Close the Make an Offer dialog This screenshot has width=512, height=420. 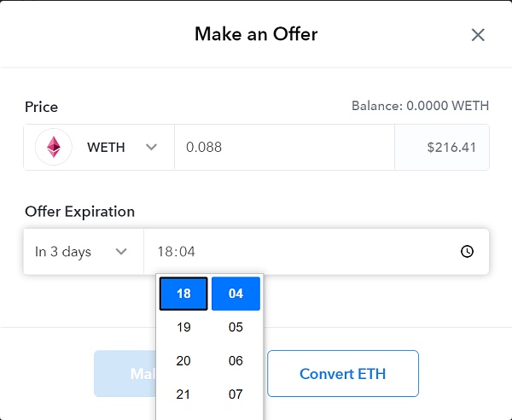click(x=478, y=35)
